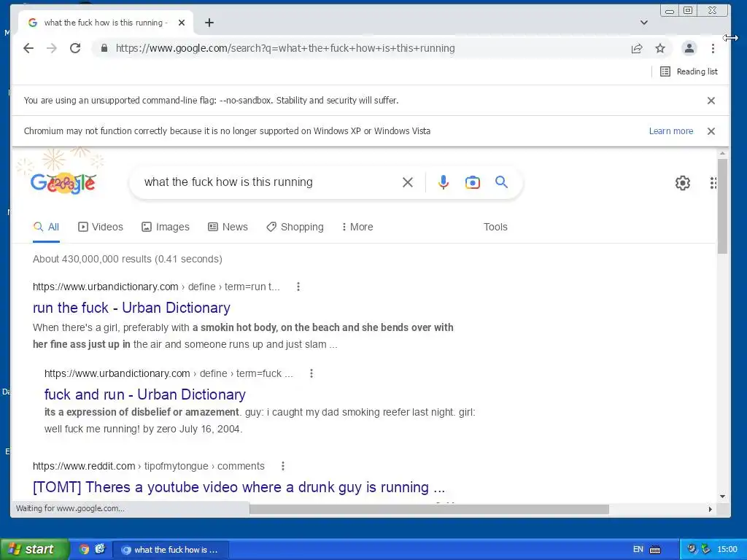Select the Chromium taskbar window button

coord(171,550)
